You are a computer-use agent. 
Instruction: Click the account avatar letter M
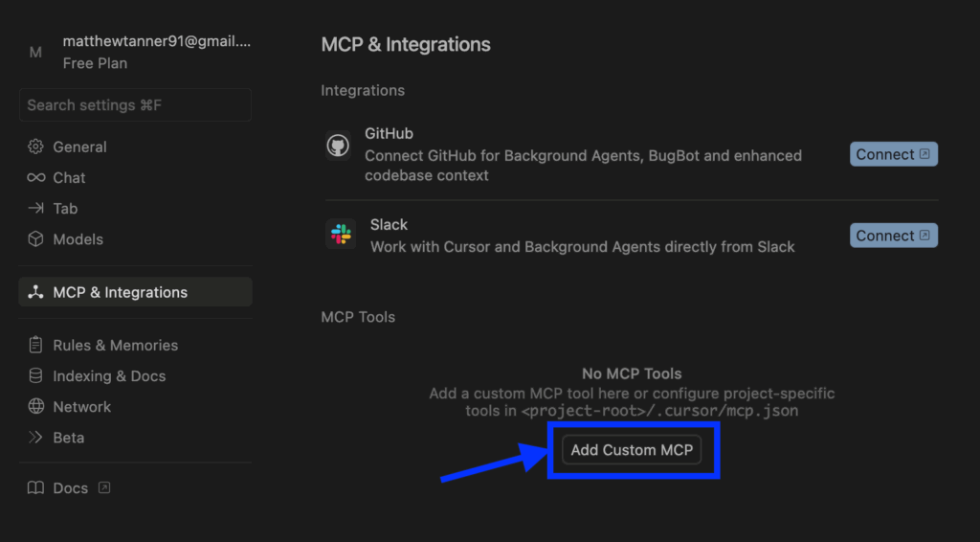(x=35, y=53)
